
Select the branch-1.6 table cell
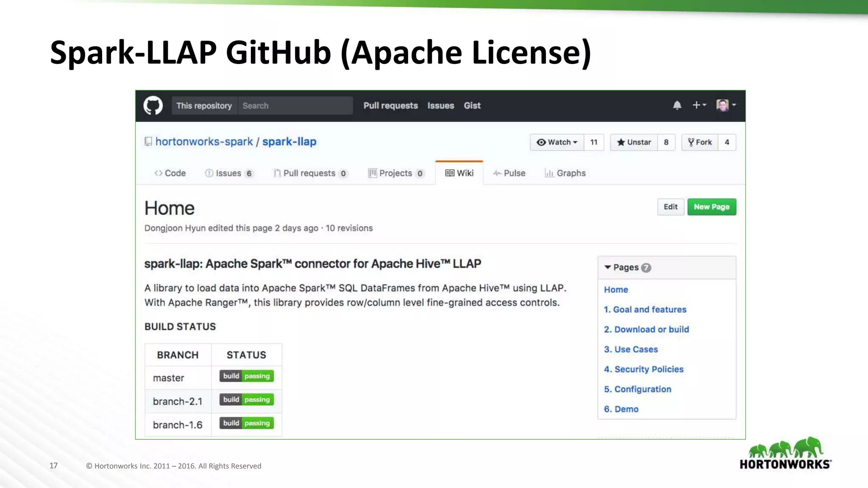(x=178, y=425)
